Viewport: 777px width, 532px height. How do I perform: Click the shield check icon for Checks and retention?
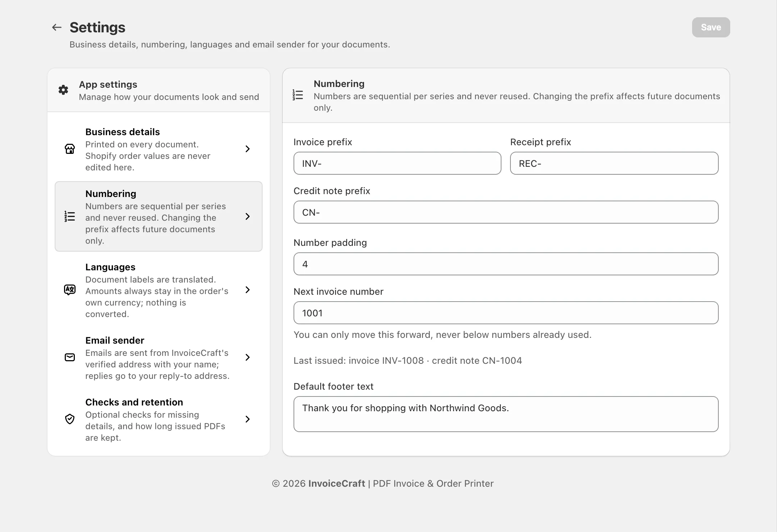70,419
